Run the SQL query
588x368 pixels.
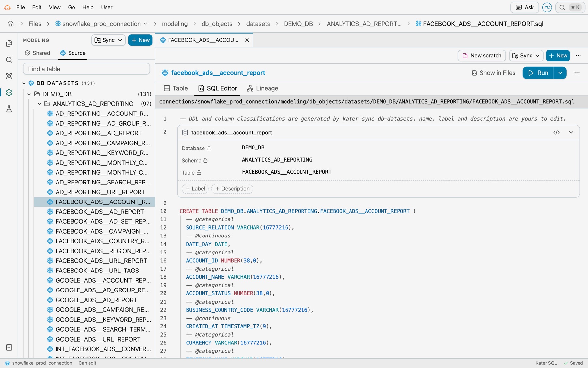pyautogui.click(x=538, y=73)
